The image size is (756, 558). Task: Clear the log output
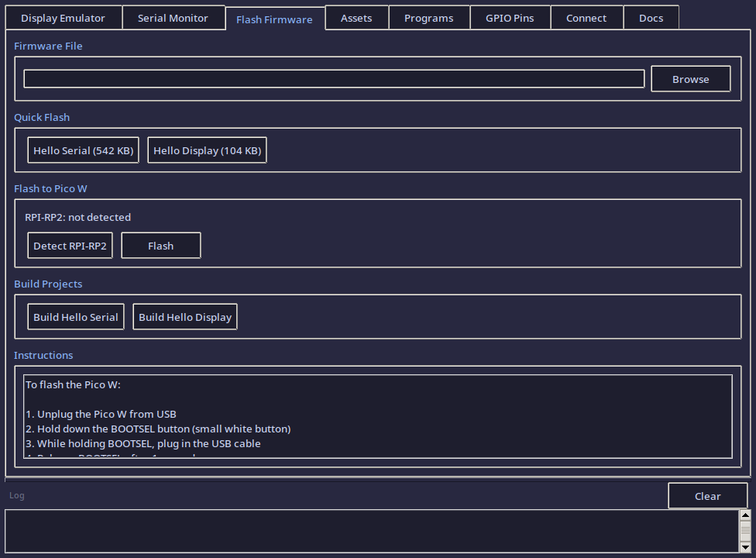tap(707, 495)
